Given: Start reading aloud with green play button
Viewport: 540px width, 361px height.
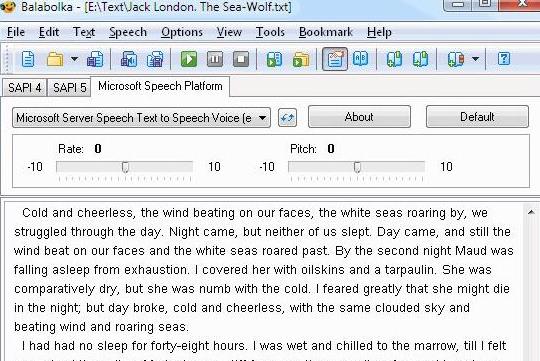Looking at the screenshot, I should coord(189,59).
